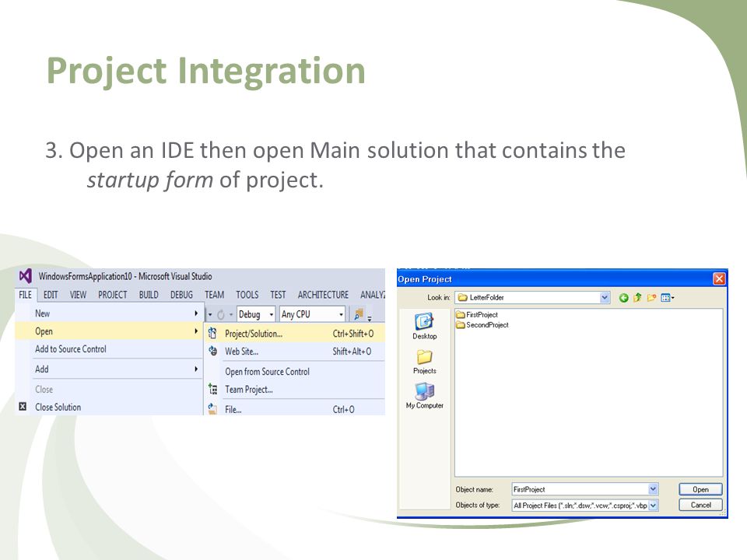Click the Projects folder in places bar

point(424,362)
